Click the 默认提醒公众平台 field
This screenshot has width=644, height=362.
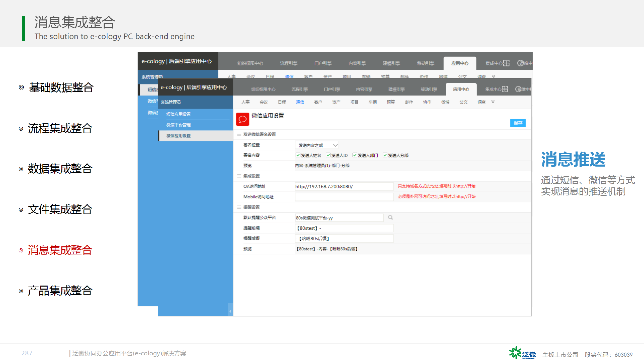point(339,218)
